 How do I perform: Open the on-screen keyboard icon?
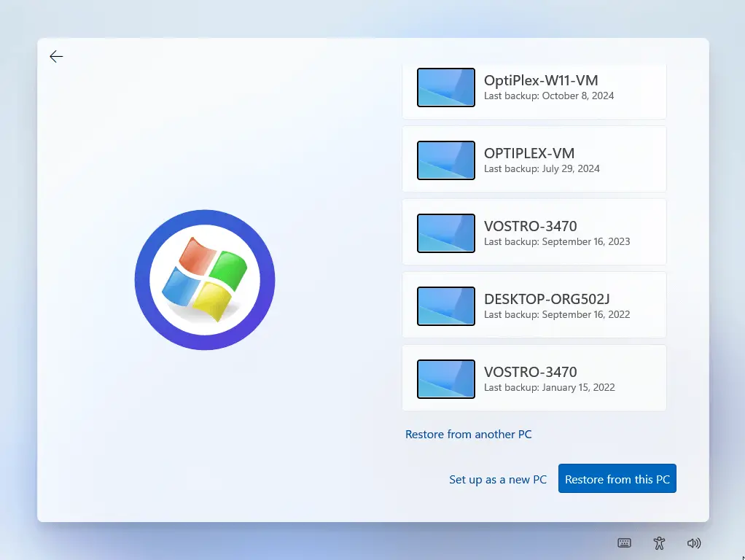click(624, 543)
